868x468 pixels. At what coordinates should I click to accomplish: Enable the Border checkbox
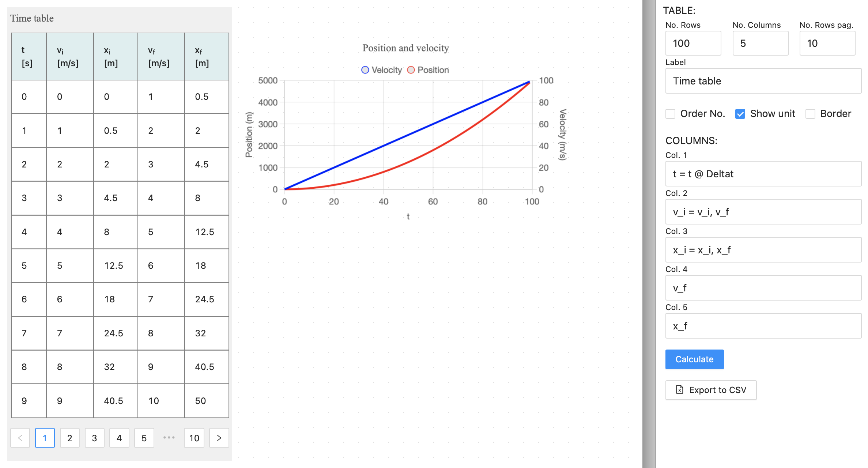click(x=810, y=114)
